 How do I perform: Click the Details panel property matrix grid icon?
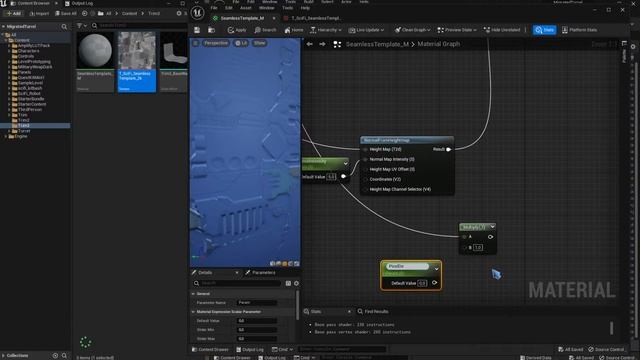click(288, 283)
